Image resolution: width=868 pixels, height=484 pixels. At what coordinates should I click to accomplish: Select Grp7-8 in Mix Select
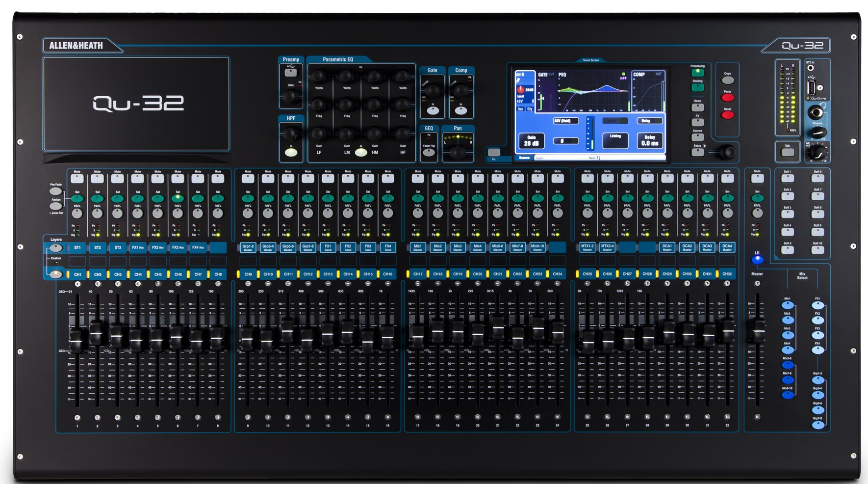817,425
